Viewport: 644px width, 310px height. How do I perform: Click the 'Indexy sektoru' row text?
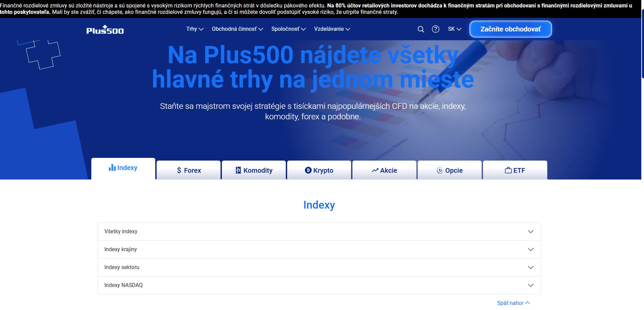(x=122, y=267)
